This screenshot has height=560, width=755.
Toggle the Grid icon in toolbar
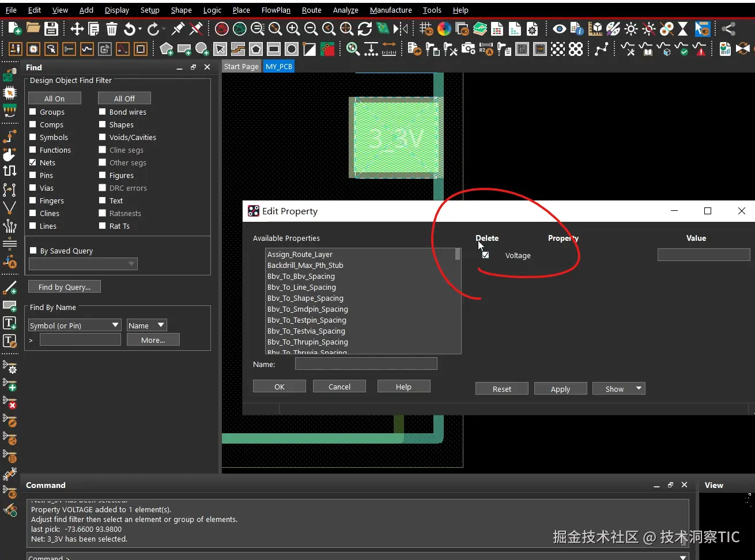(426, 29)
